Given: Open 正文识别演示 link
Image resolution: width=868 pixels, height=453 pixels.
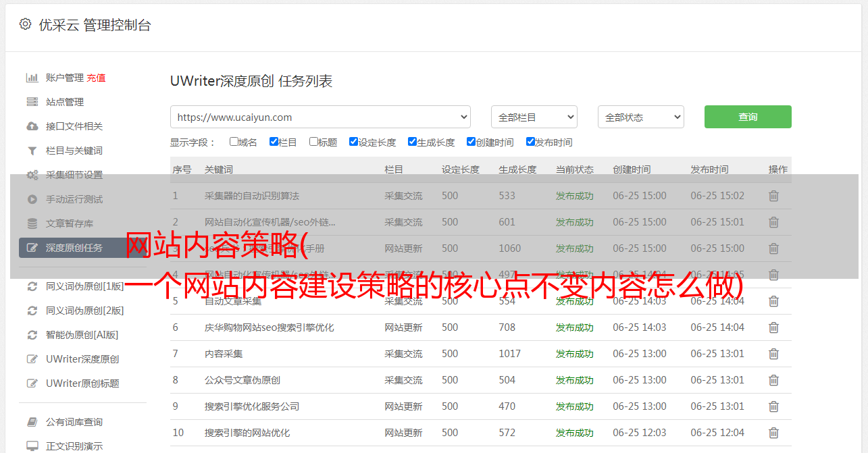Looking at the screenshot, I should 74,446.
